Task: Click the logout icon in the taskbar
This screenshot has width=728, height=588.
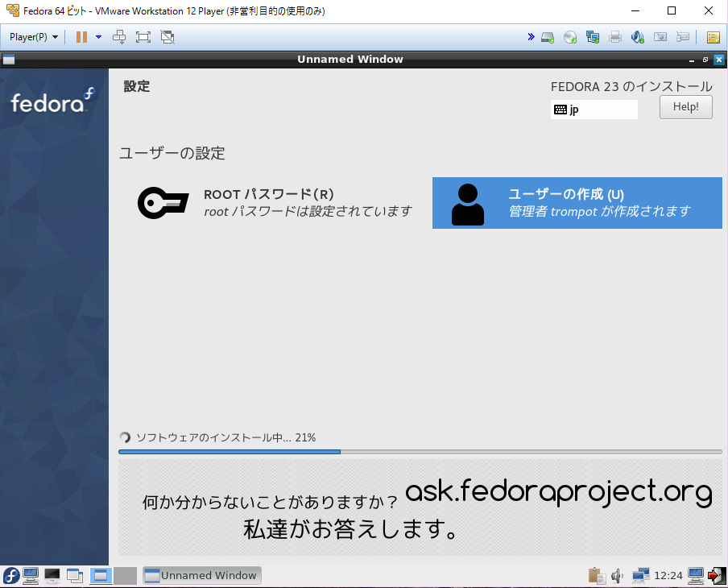Action: (717, 576)
